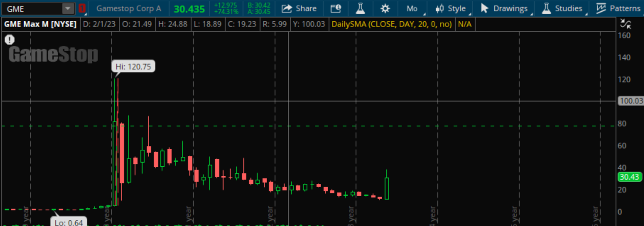Click the 100.03 crosshair price label

tap(631, 100)
